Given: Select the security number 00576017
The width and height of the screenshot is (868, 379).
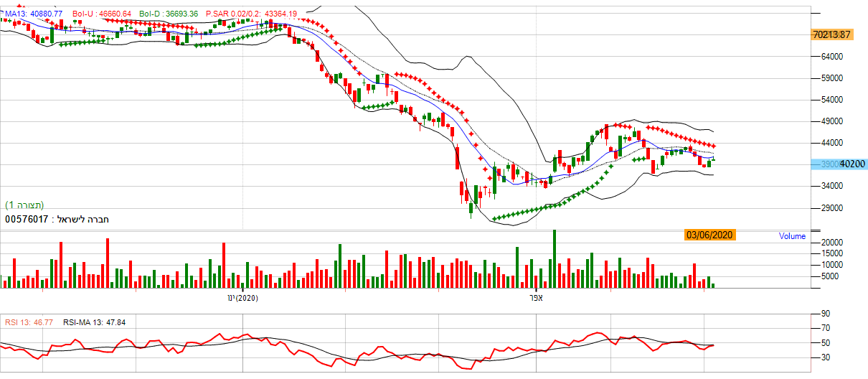Looking at the screenshot, I should click(27, 219).
